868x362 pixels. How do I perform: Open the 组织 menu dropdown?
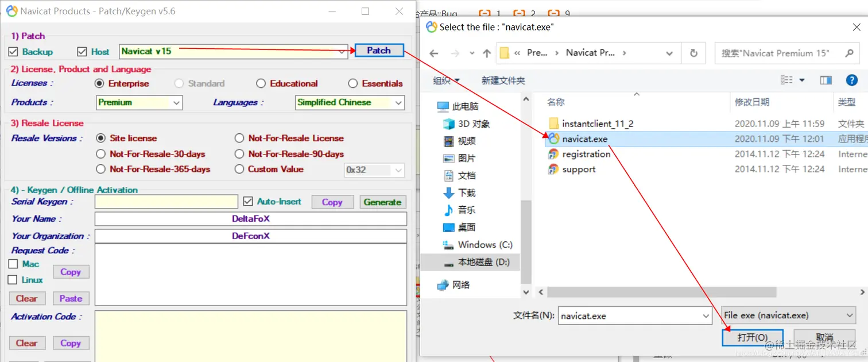pos(447,80)
